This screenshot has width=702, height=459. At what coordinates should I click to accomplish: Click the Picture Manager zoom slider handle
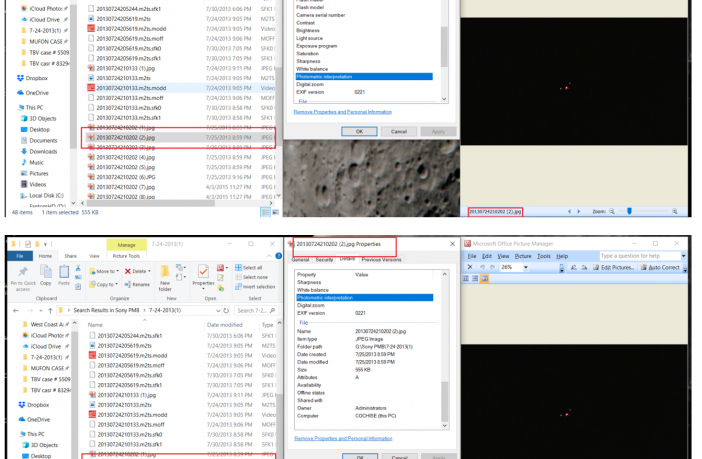coord(629,211)
